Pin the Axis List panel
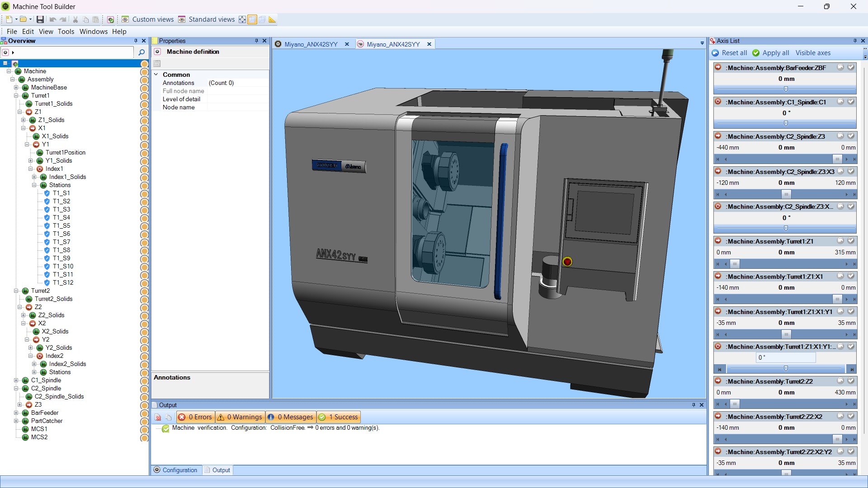The width and height of the screenshot is (868, 488). pos(855,41)
